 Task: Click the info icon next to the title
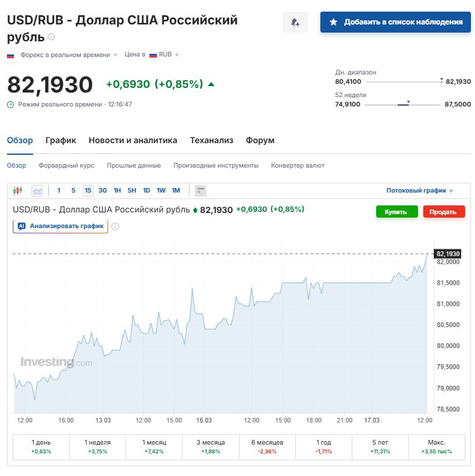[x=52, y=37]
